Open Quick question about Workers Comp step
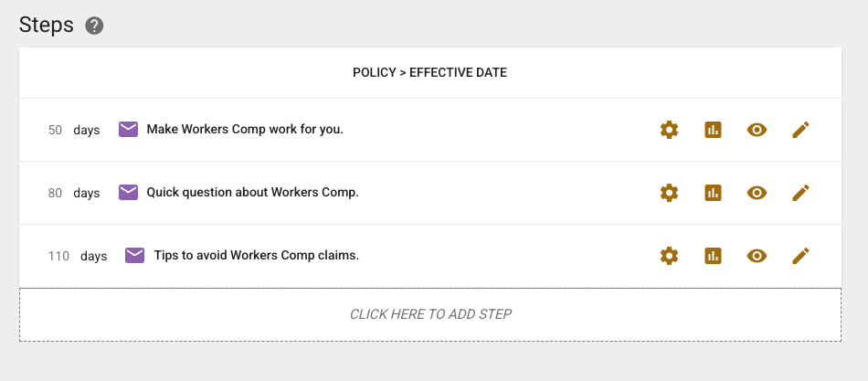Screen dimensions: 868x381 252,193
